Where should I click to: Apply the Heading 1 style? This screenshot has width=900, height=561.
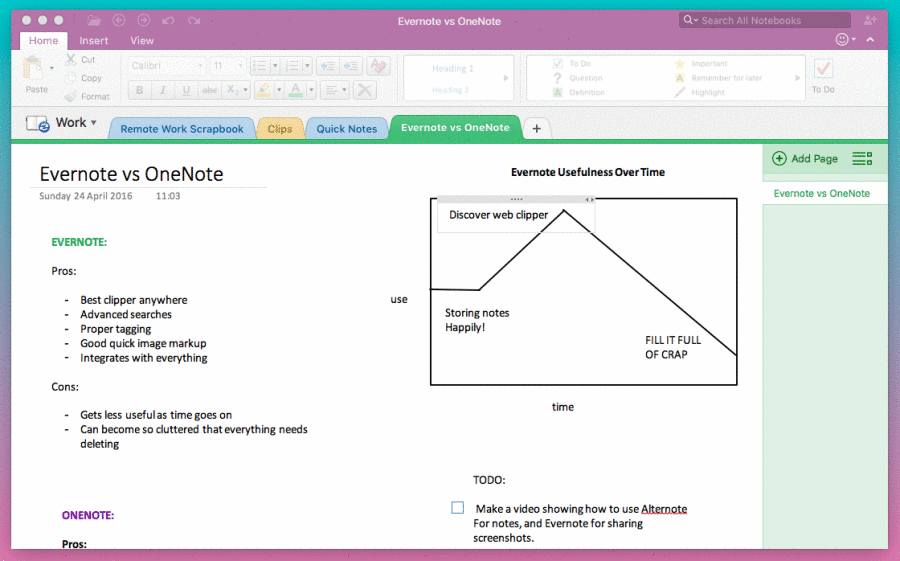[452, 68]
